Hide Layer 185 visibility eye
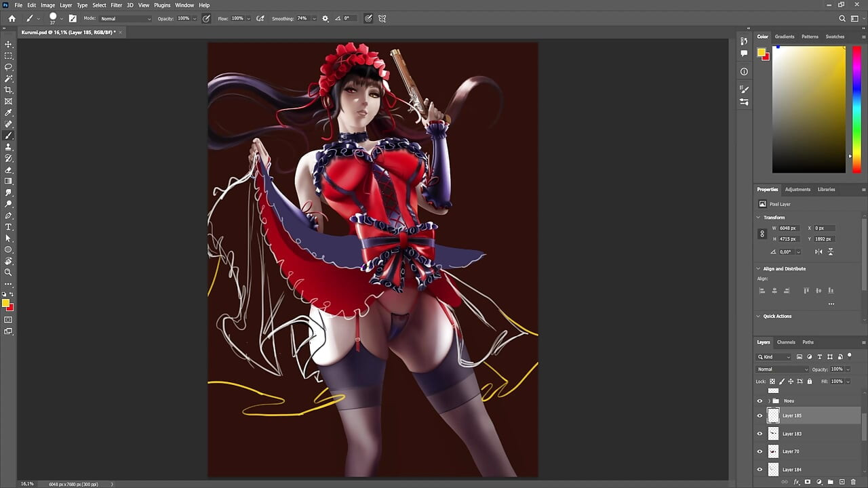Viewport: 868px width, 488px height. (x=759, y=415)
